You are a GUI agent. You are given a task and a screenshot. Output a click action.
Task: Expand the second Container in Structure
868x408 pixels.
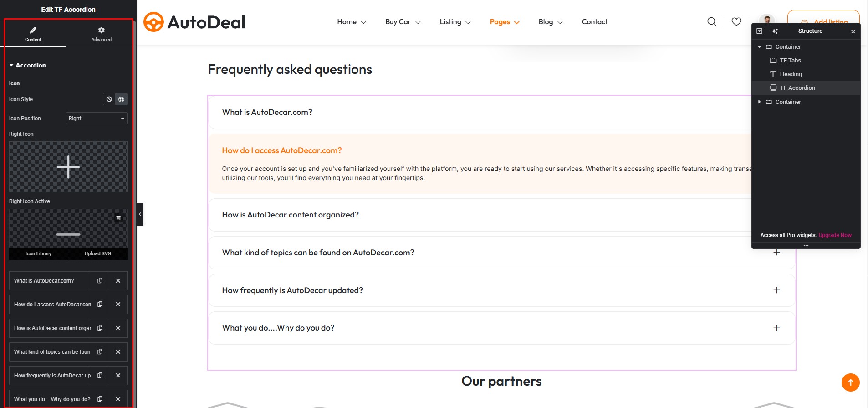759,102
